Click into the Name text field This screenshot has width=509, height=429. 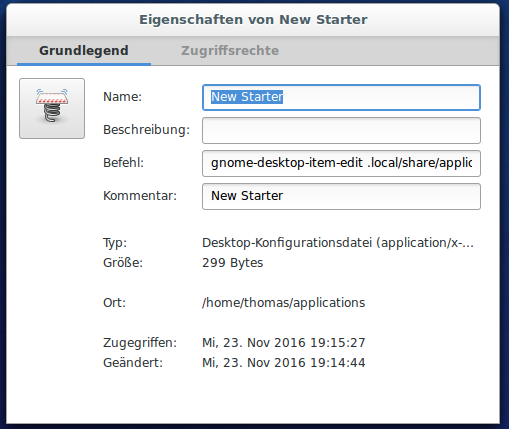(341, 97)
